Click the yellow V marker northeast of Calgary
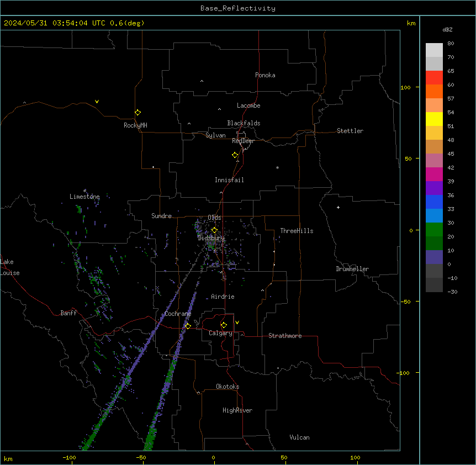Image resolution: width=476 pixels, height=465 pixels. point(237,323)
